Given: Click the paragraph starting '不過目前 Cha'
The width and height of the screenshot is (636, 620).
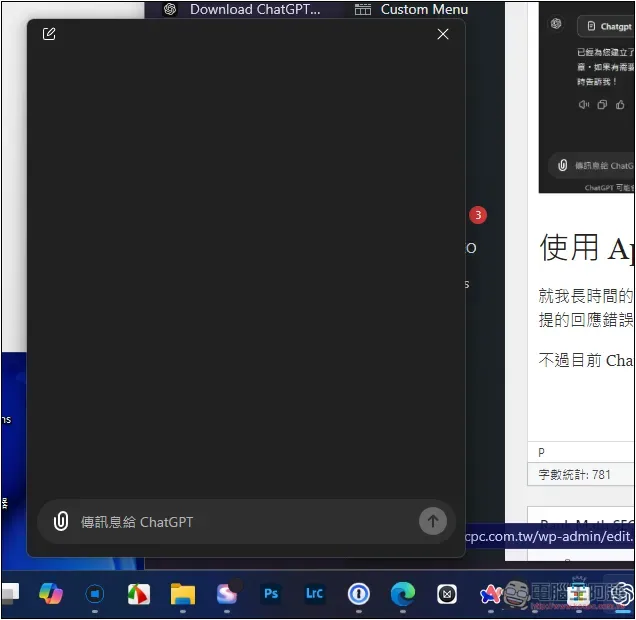Looking at the screenshot, I should [x=586, y=360].
